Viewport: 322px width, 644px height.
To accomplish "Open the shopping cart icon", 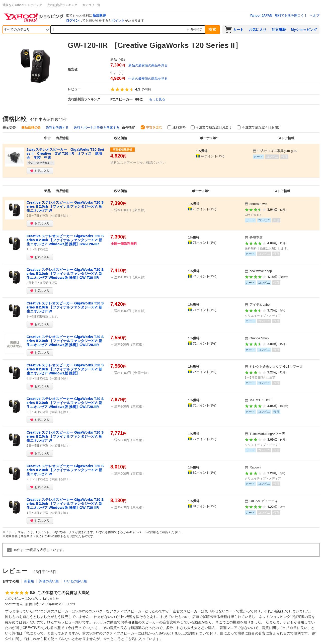I will pyautogui.click(x=228, y=30).
